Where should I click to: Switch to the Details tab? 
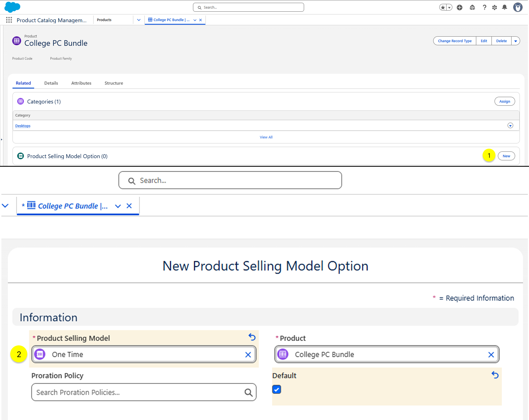(51, 83)
